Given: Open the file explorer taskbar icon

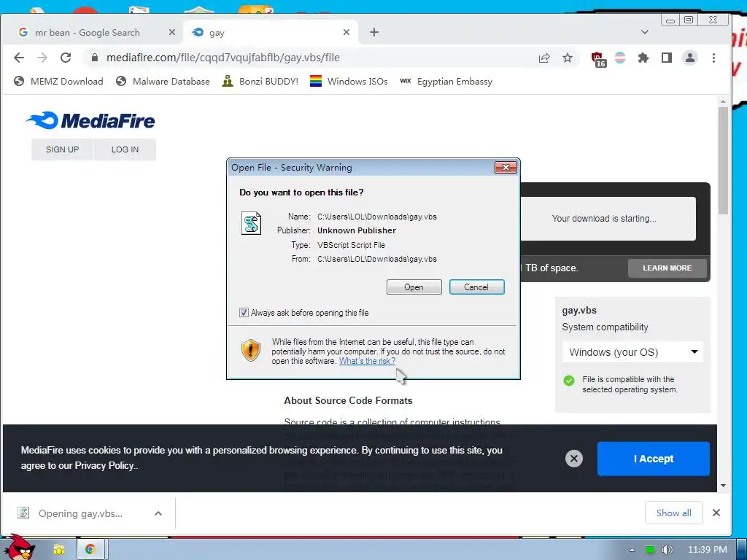Looking at the screenshot, I should pyautogui.click(x=58, y=550).
